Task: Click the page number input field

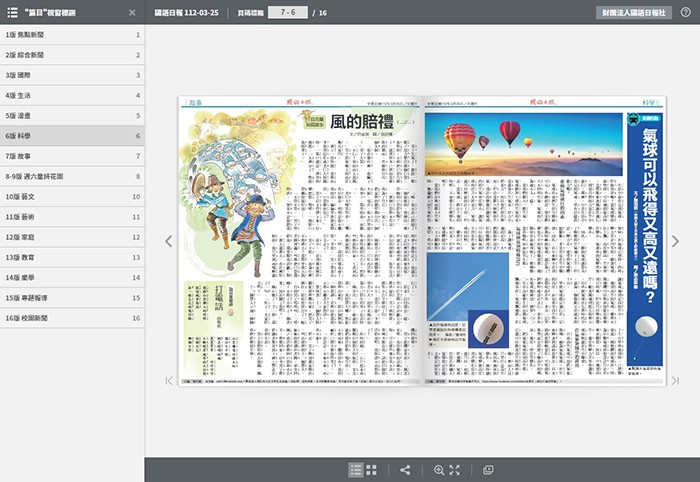Action: 287,13
